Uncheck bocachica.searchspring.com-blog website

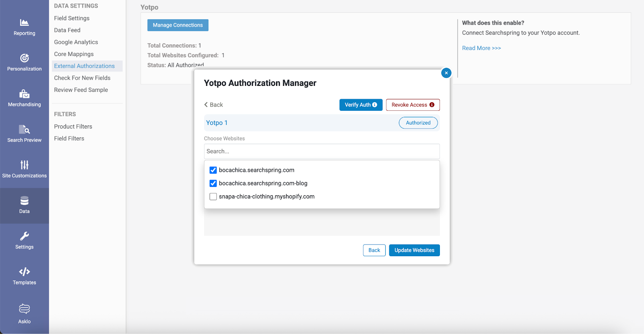pos(213,183)
